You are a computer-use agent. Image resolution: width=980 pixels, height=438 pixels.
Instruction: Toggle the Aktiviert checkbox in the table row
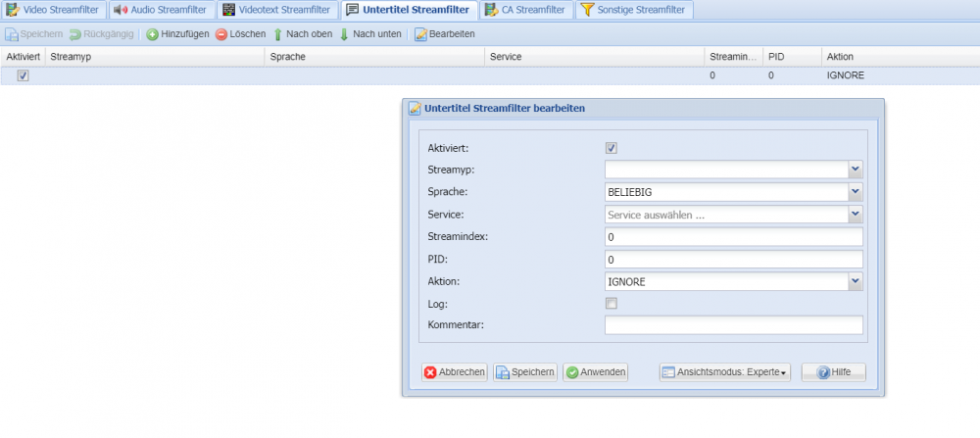pos(24,75)
